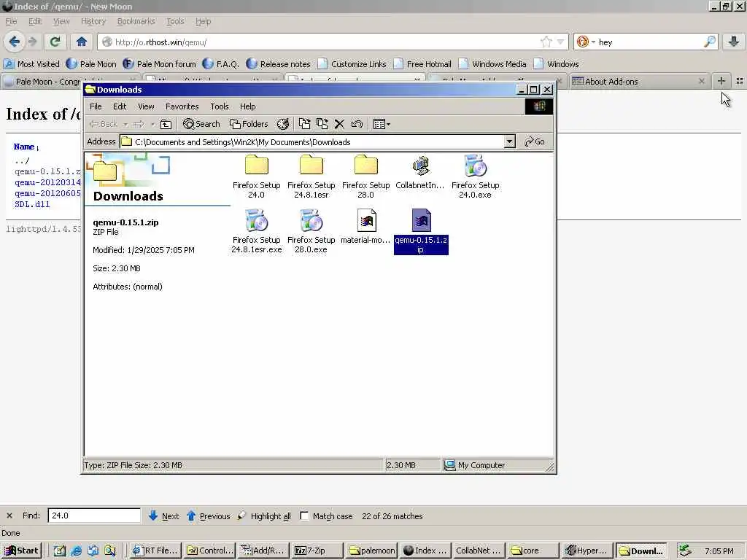Switch to Control... taskbar item

[208, 551]
